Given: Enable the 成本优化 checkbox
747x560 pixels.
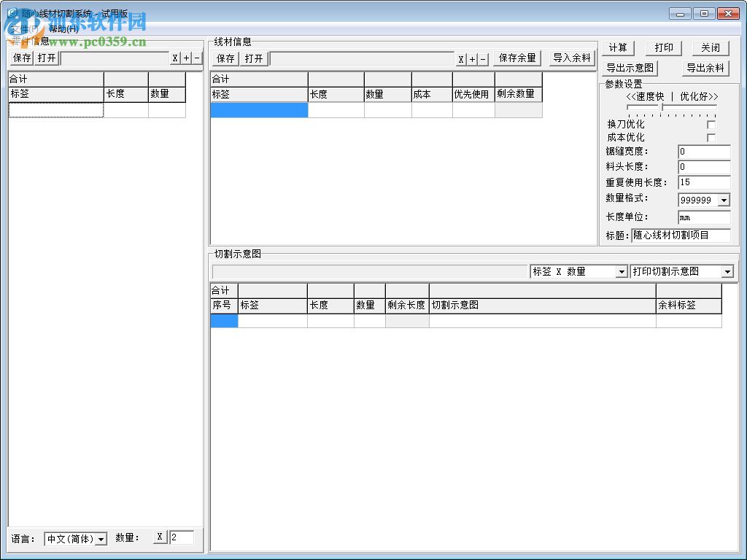Looking at the screenshot, I should pyautogui.click(x=711, y=138).
